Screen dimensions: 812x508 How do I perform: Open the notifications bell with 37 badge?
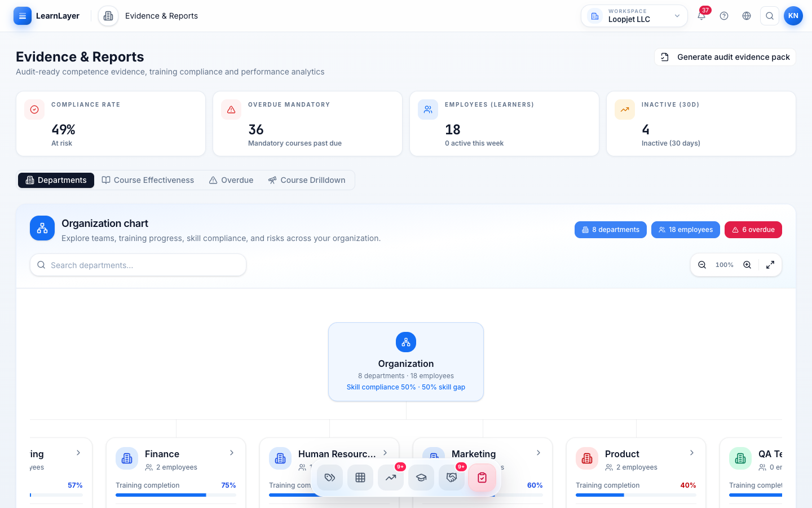point(701,16)
